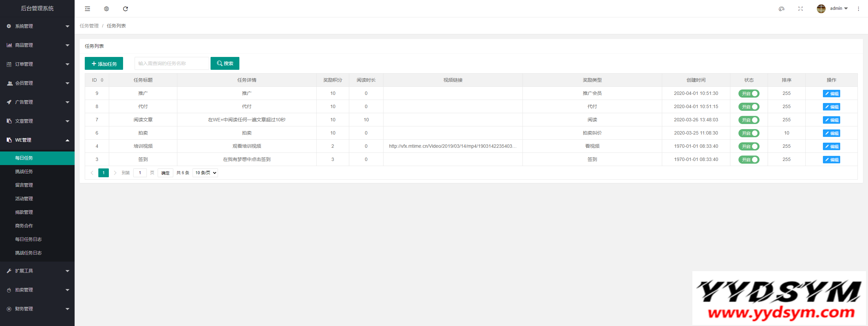
Task: Turn off status switch for 签到 task
Action: 749,160
